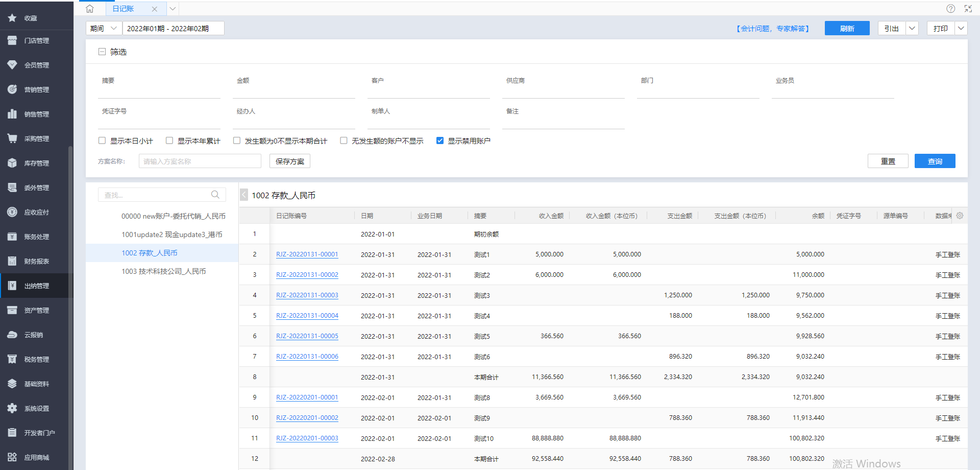The width and height of the screenshot is (980, 470).
Task: Click the fullscreen toggle icon
Action: [x=968, y=9]
